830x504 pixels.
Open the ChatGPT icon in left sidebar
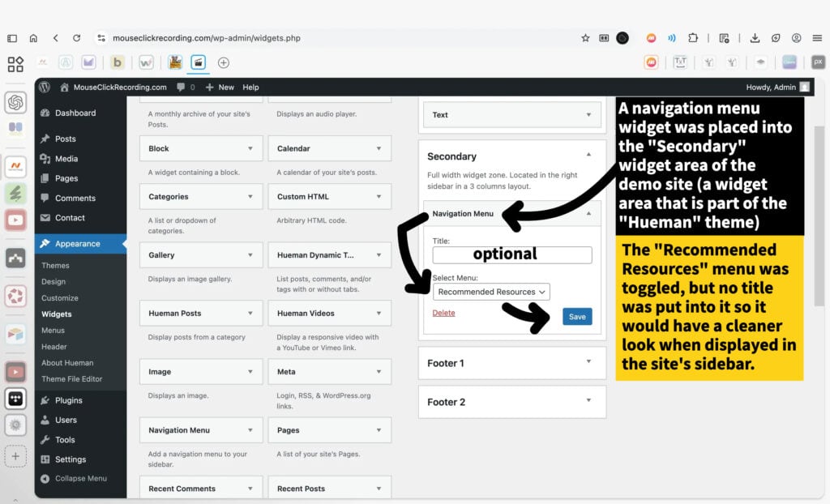pos(15,103)
